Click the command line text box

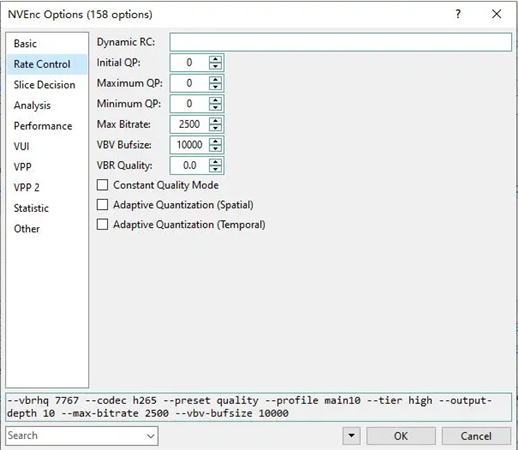point(259,407)
